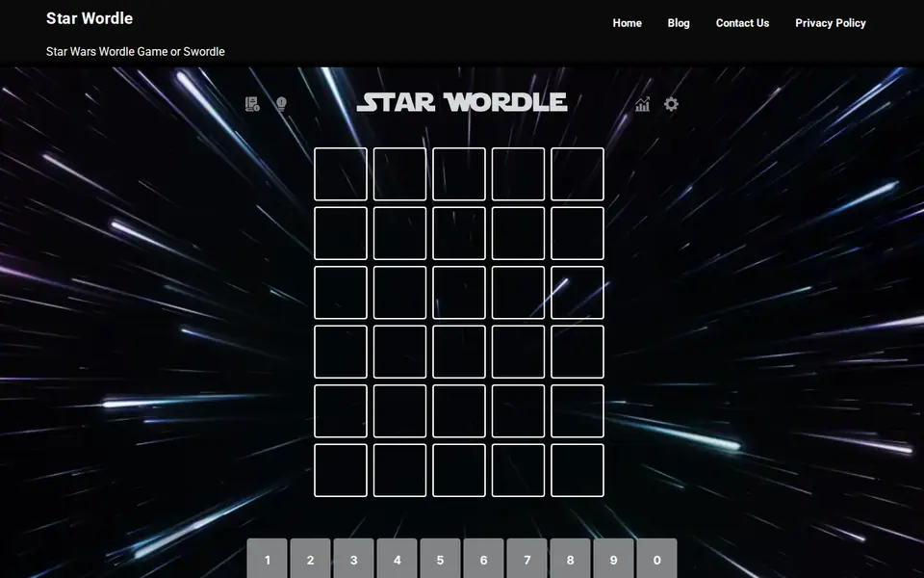Open the settings gear icon
This screenshot has width=924, height=578.
pos(671,104)
